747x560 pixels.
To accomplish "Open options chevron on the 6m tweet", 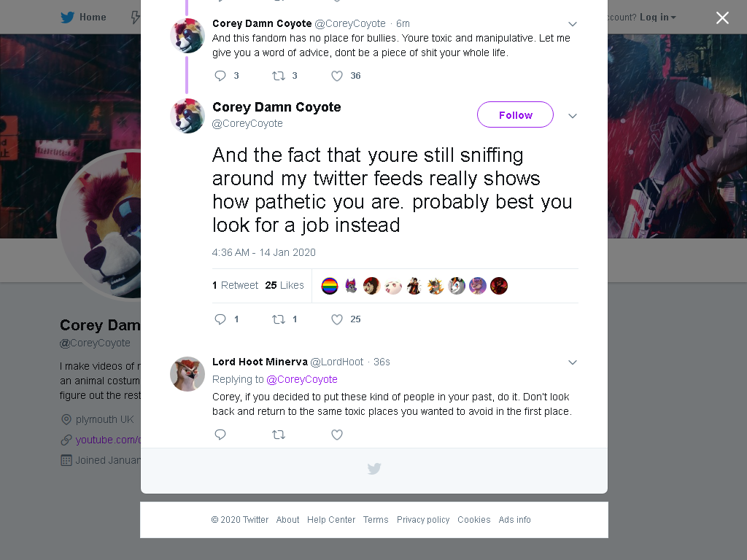I will coord(573,24).
